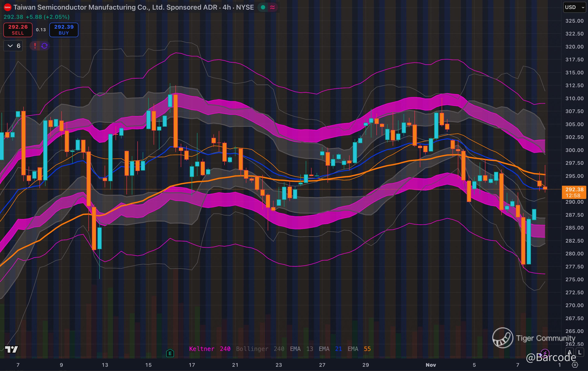
Task: Toggle auto scale A button
Action: pos(570,352)
